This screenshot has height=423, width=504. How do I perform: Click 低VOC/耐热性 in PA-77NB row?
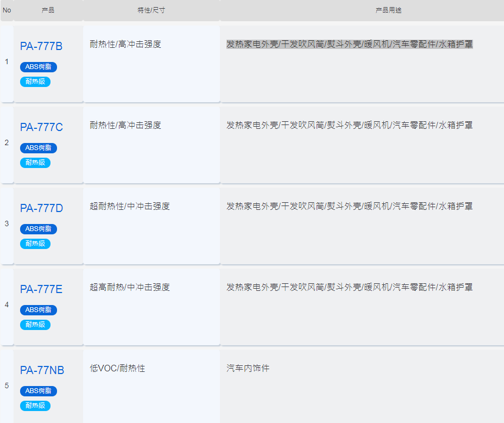pyautogui.click(x=117, y=368)
